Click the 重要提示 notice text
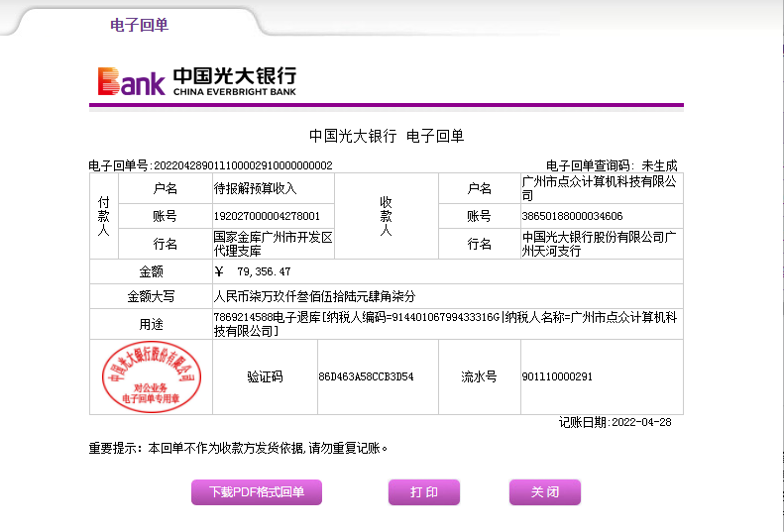The image size is (784, 532). pyautogui.click(x=239, y=448)
